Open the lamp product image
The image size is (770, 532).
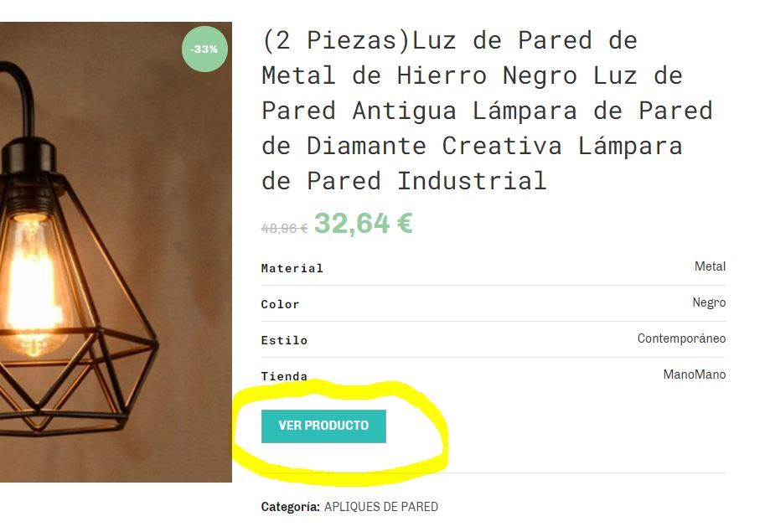(x=116, y=252)
